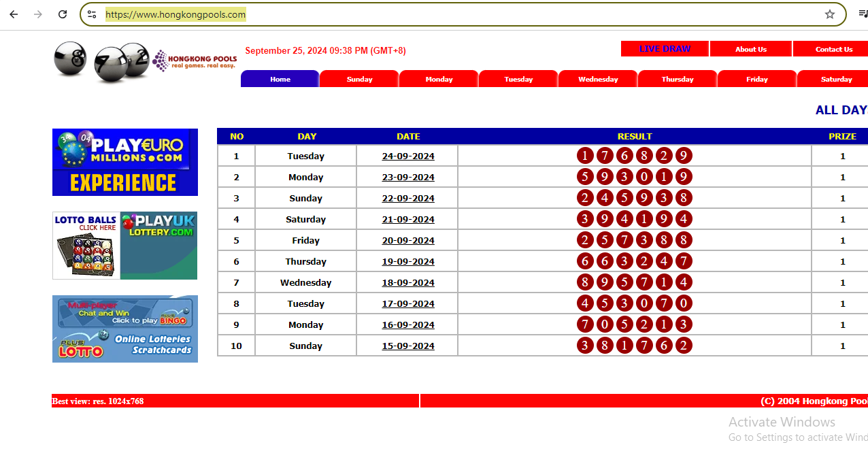The width and height of the screenshot is (868, 466).
Task: Open site information icon in address bar
Action: (93, 14)
